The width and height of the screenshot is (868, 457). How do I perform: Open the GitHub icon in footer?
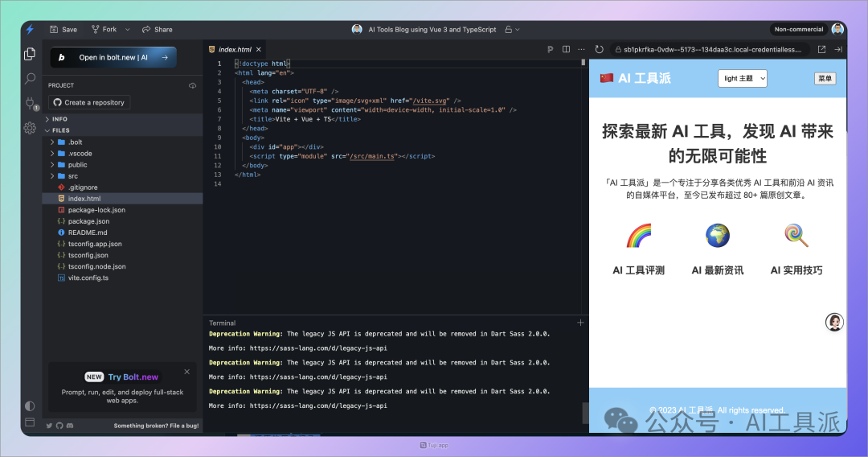(59, 426)
